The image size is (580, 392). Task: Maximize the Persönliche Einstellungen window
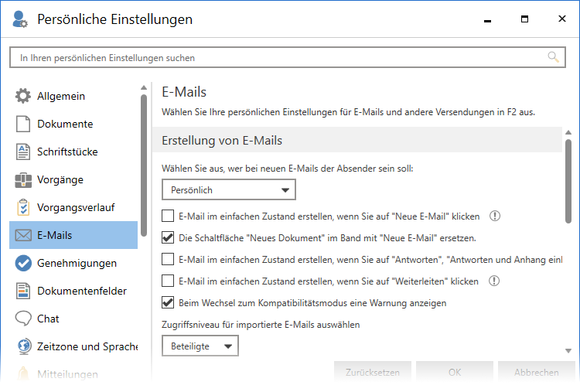pos(524,19)
